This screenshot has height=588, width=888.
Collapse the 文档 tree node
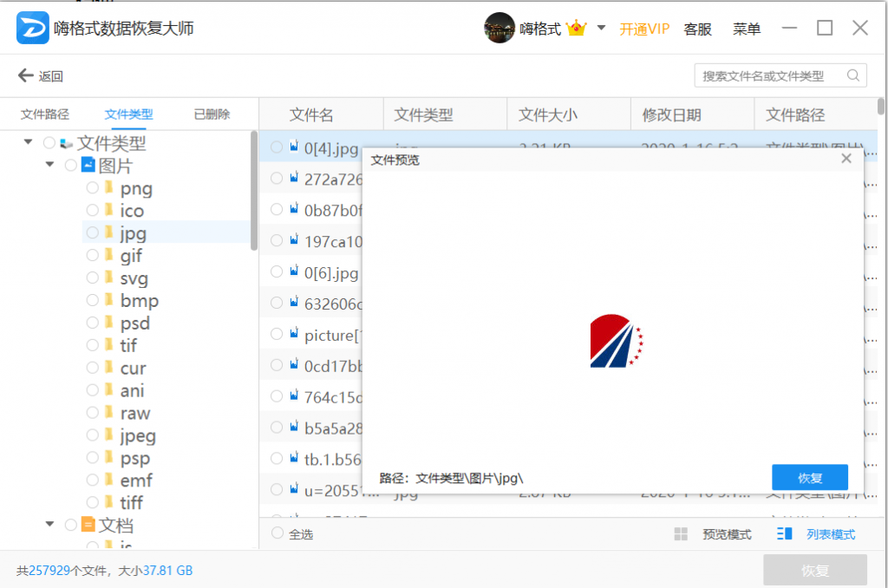pos(49,524)
